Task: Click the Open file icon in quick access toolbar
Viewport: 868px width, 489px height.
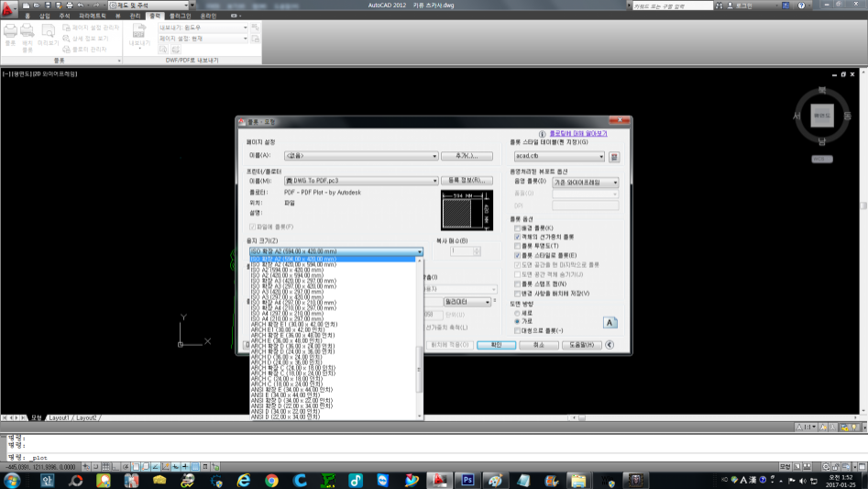Action: click(37, 5)
